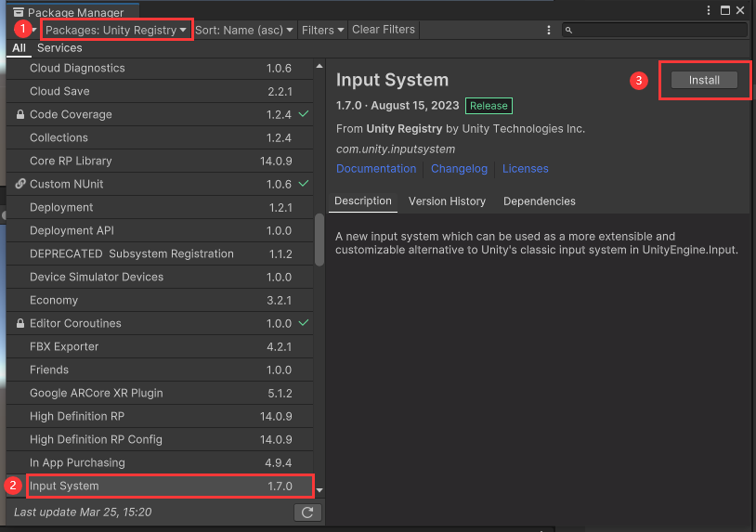756x532 pixels.
Task: Open the Licenses link
Action: 525,169
